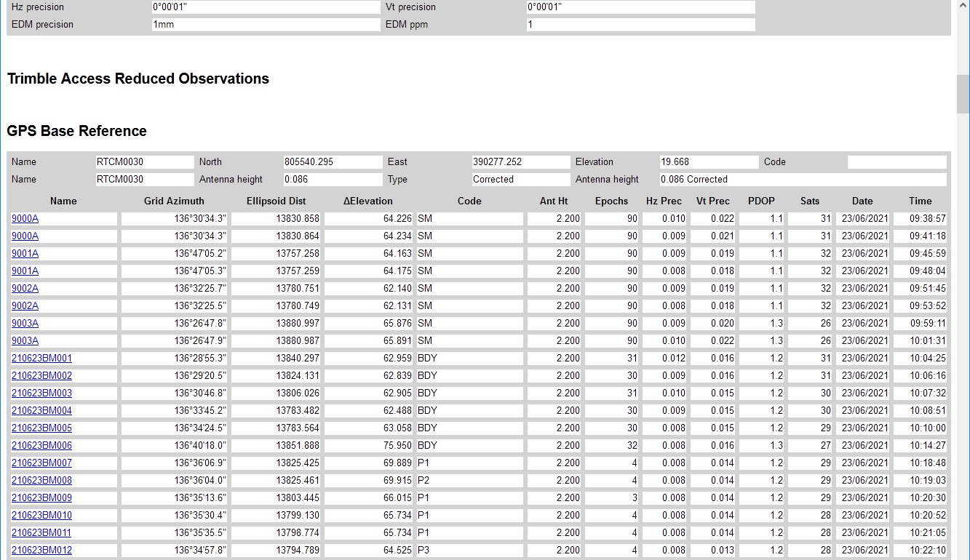Screen dimensions: 970x560
Task: Select the 210623BM007 link
Action: tap(41, 463)
